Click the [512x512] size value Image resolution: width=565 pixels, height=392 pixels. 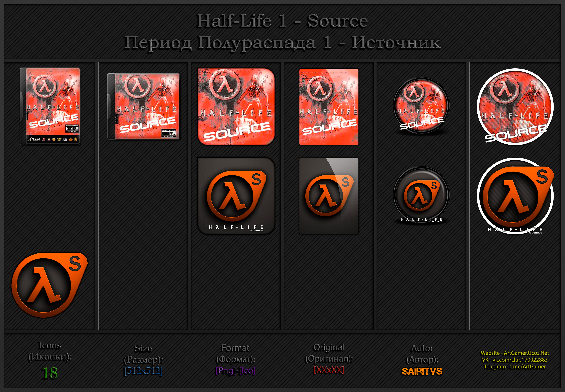tap(143, 371)
